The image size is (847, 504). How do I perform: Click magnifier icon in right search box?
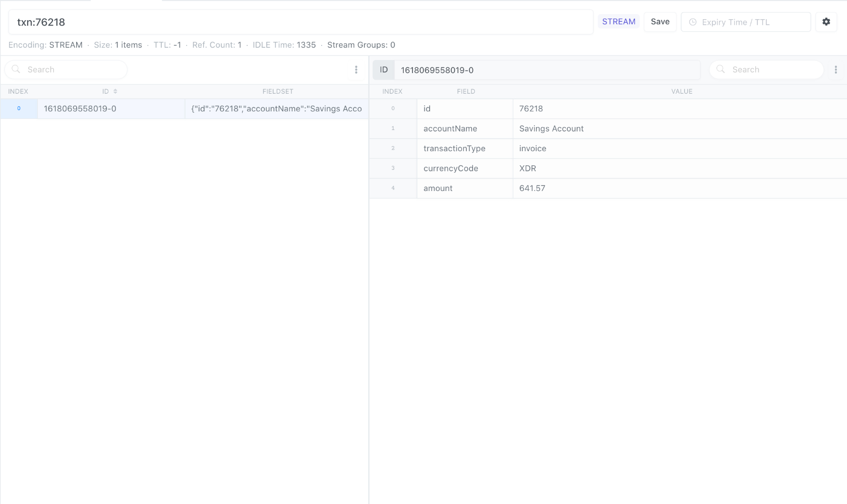[720, 70]
